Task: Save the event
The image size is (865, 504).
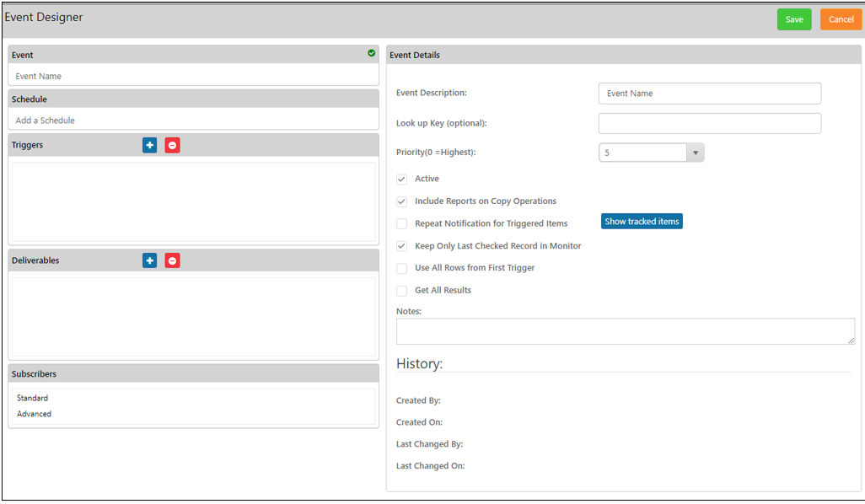Action: tap(794, 19)
